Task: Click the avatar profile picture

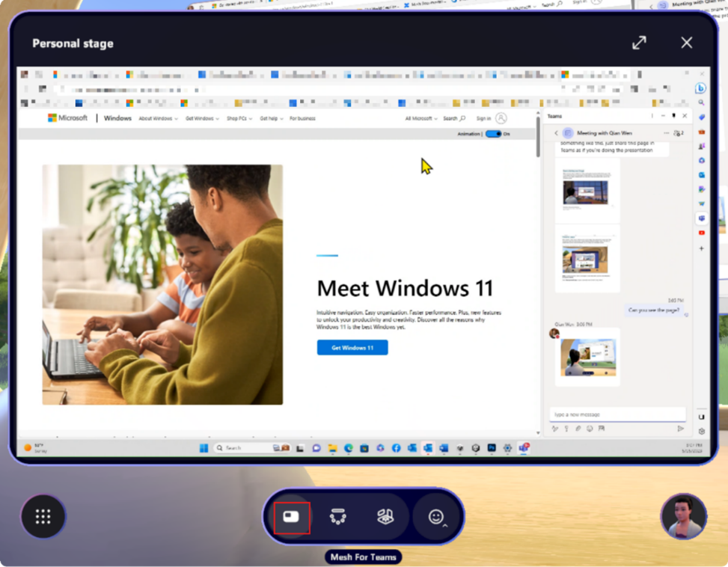Action: pyautogui.click(x=683, y=516)
